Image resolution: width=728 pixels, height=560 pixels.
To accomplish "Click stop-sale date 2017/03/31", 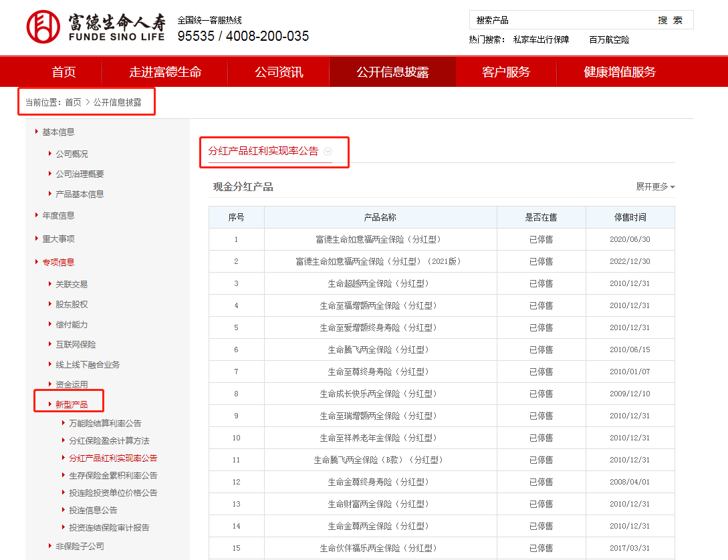I will coord(630,548).
